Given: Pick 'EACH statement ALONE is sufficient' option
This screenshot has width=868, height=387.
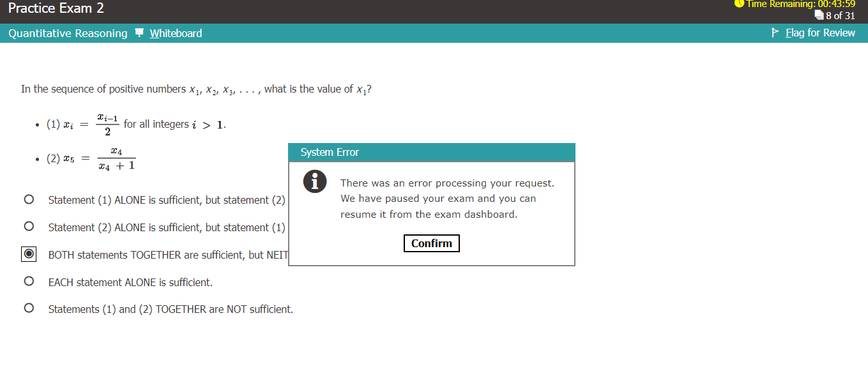Looking at the screenshot, I should (x=29, y=282).
